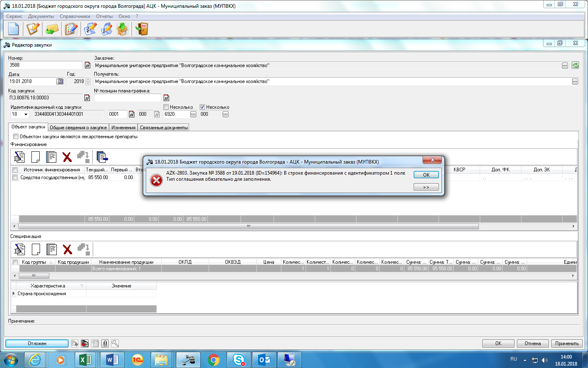588x368 pixels.
Task: Toggle the lекарственные препараты checkbox
Action: click(16, 137)
